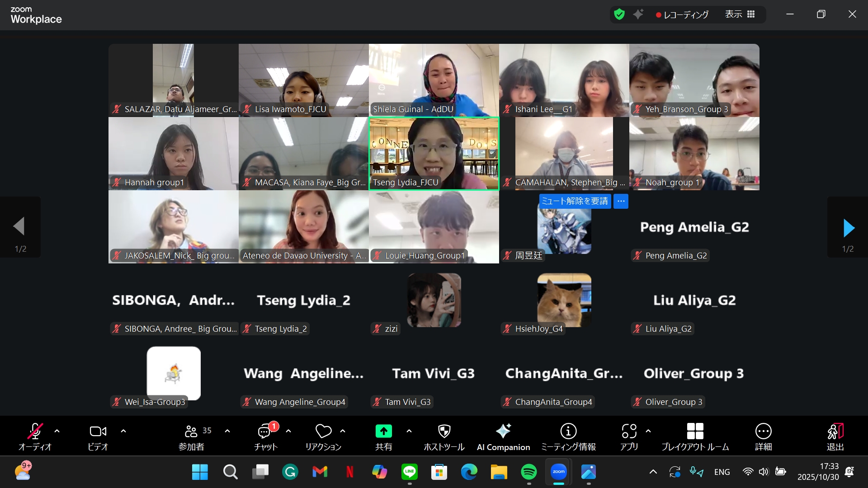868x488 pixels.
Task: Open the breakout rooms icon
Action: tap(695, 432)
